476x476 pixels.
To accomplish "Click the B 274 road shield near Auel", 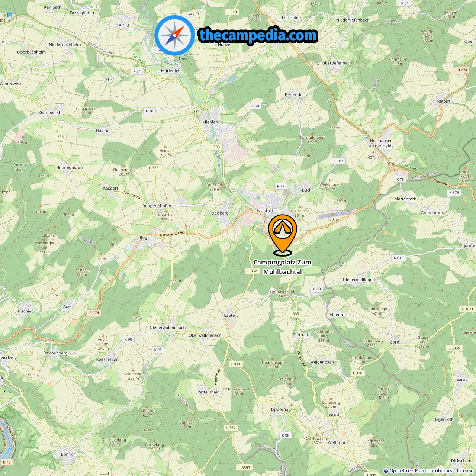I will coord(94,313).
